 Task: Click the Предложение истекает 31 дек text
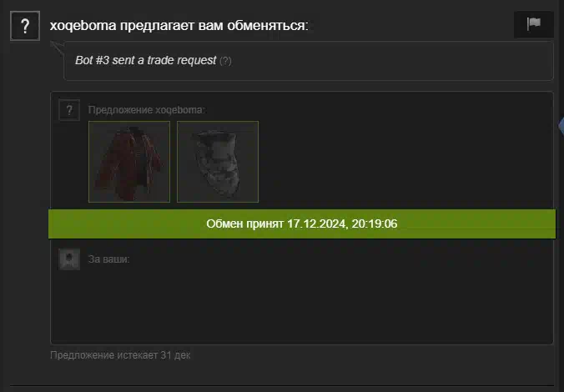120,355
